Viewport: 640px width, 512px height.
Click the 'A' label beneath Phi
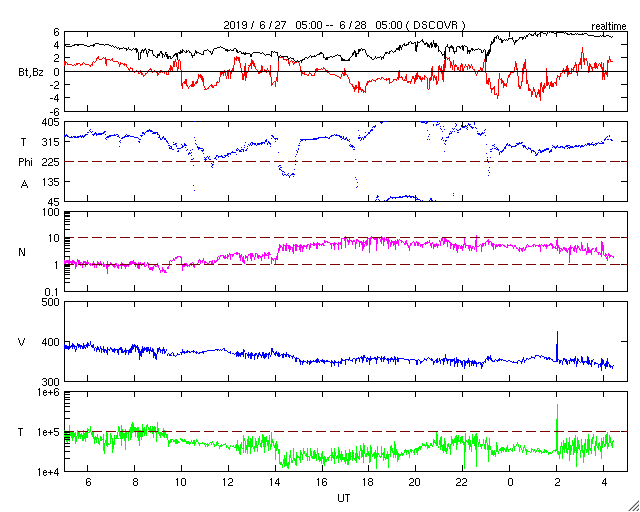click(x=24, y=185)
